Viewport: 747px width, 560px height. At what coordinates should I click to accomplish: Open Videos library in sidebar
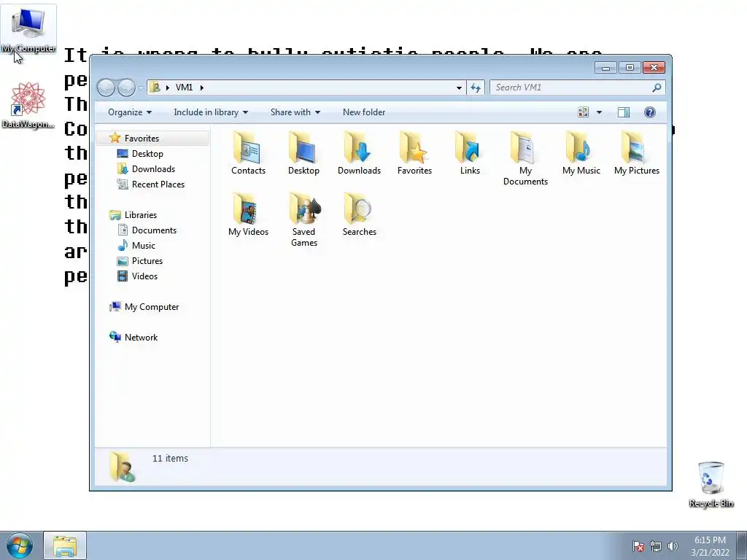point(144,276)
